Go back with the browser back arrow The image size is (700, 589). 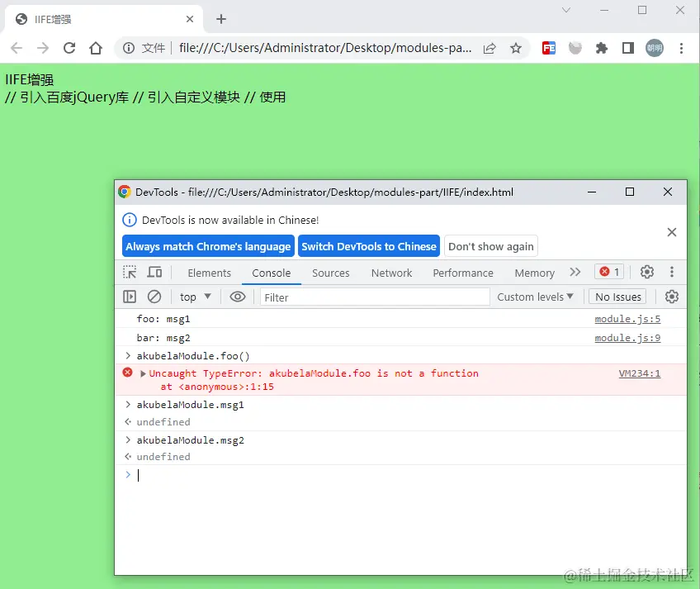[x=17, y=48]
